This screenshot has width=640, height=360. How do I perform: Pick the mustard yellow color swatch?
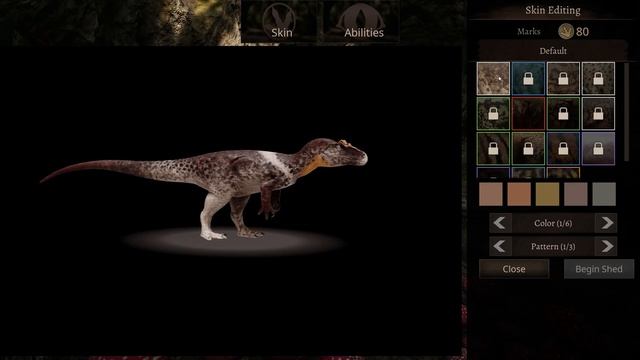tap(547, 194)
